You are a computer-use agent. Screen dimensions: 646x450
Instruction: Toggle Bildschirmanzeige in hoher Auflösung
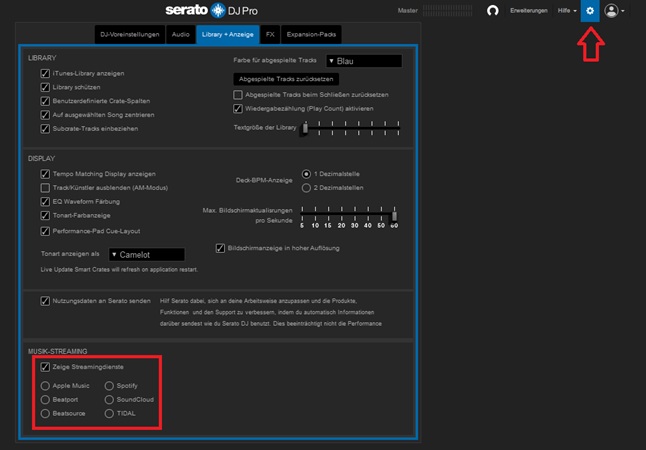pyautogui.click(x=220, y=248)
